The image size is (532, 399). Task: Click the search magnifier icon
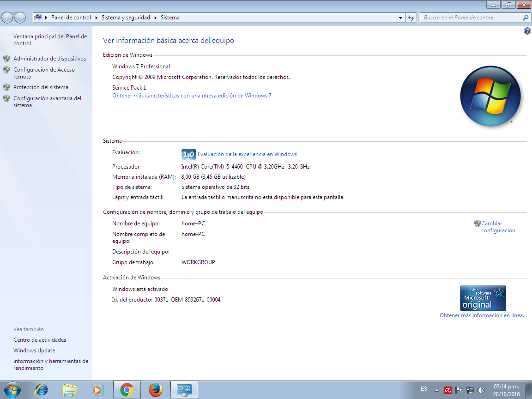[x=526, y=18]
